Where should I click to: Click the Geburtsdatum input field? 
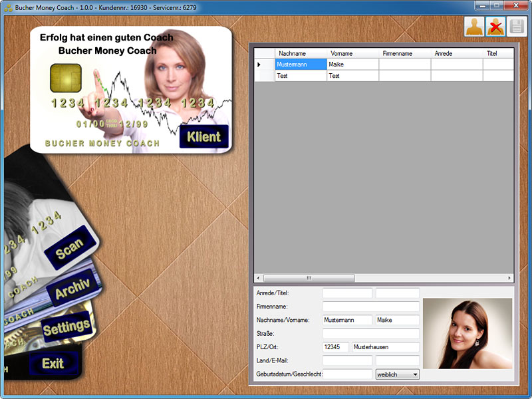point(347,374)
